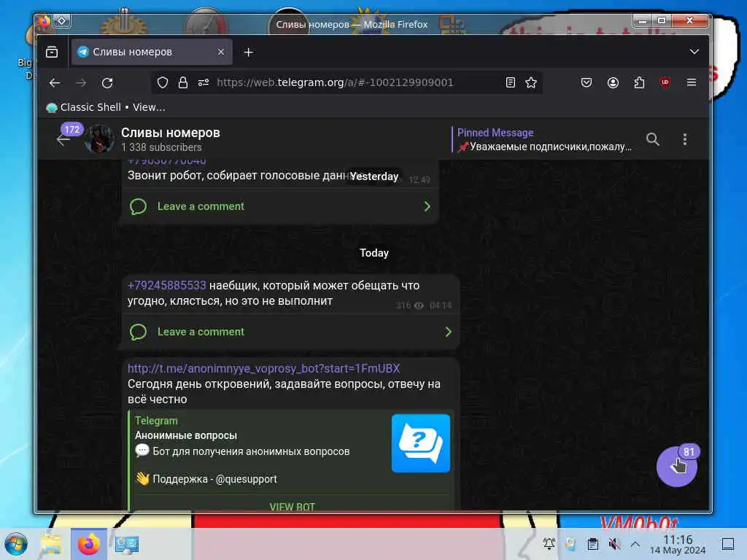
Task: Open the clock showing 11:16
Action: pyautogui.click(x=678, y=544)
